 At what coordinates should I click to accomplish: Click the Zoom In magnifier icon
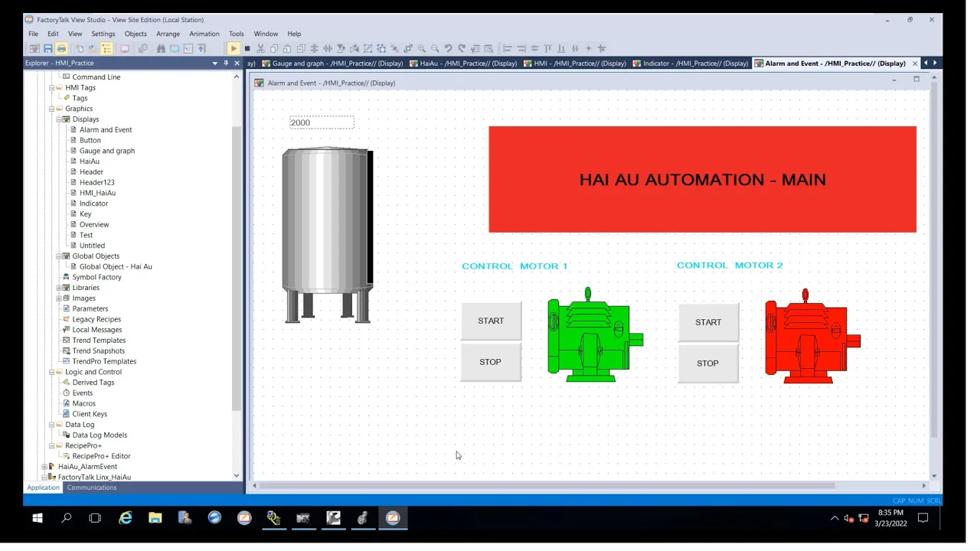tap(422, 48)
